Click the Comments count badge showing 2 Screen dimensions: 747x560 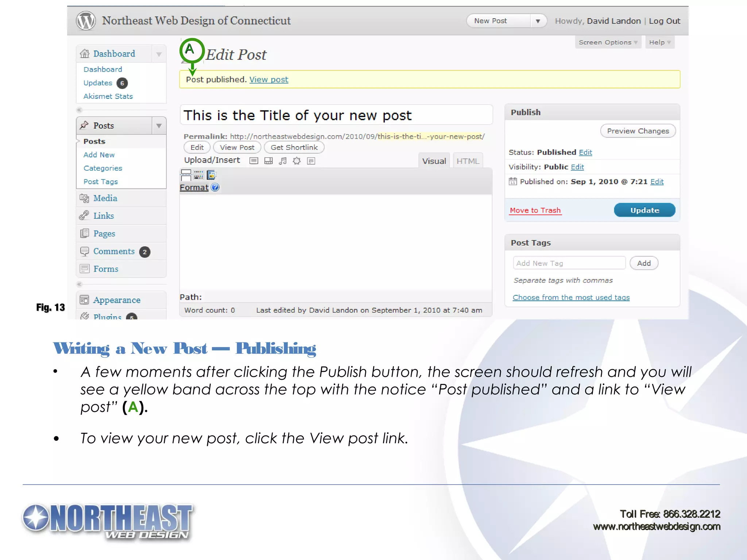(x=145, y=252)
